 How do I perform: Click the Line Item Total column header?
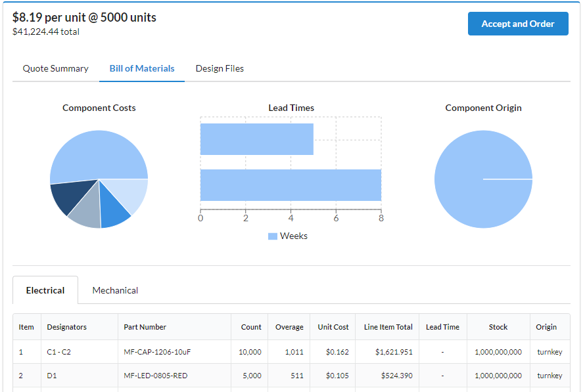pyautogui.click(x=388, y=327)
